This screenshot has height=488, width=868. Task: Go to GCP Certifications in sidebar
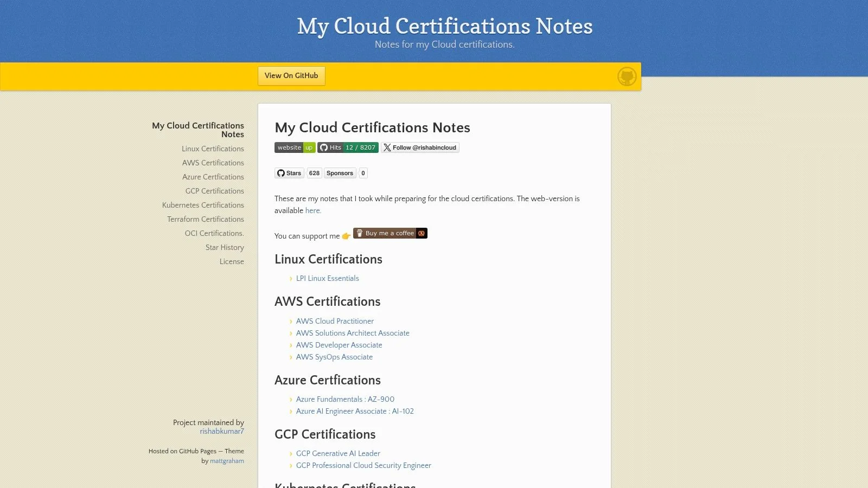215,191
